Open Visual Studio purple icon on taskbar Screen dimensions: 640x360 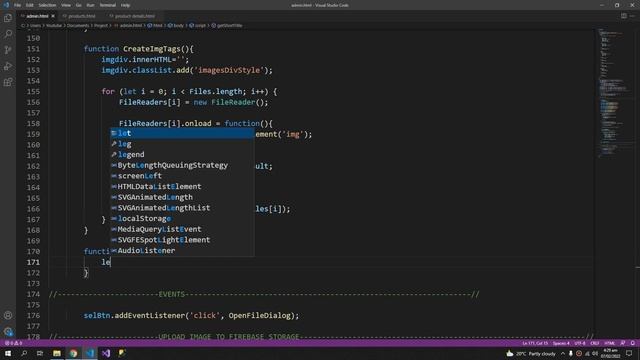(x=106, y=353)
